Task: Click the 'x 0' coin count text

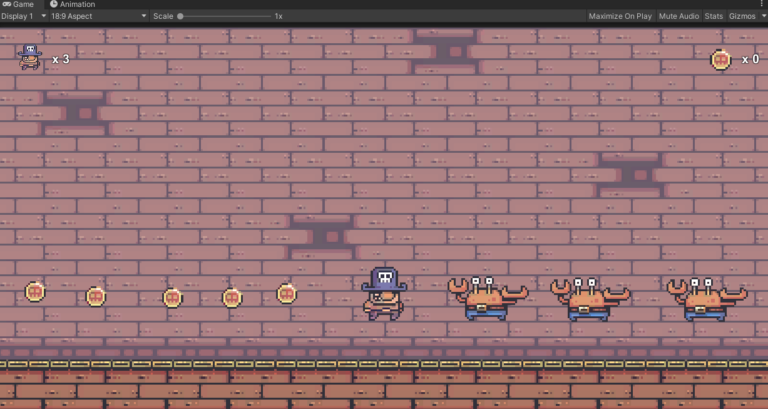Action: tap(750, 59)
